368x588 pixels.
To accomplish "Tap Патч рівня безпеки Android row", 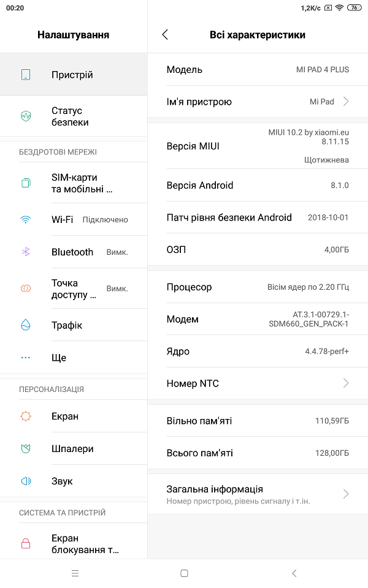I will 258,217.
